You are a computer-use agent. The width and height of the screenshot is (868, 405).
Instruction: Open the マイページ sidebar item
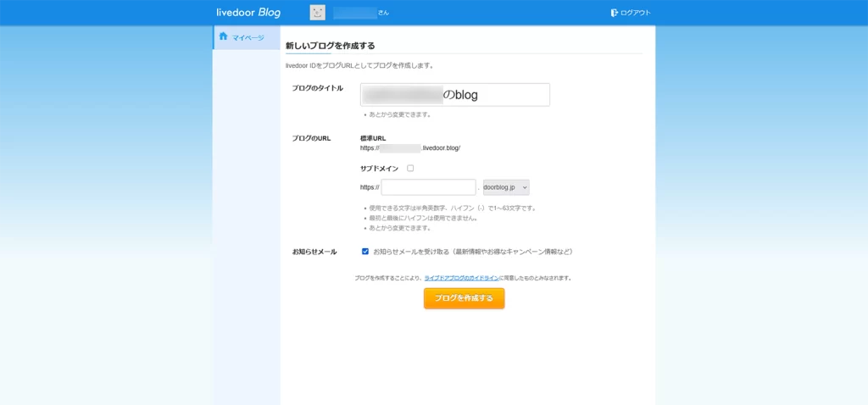[x=248, y=37]
